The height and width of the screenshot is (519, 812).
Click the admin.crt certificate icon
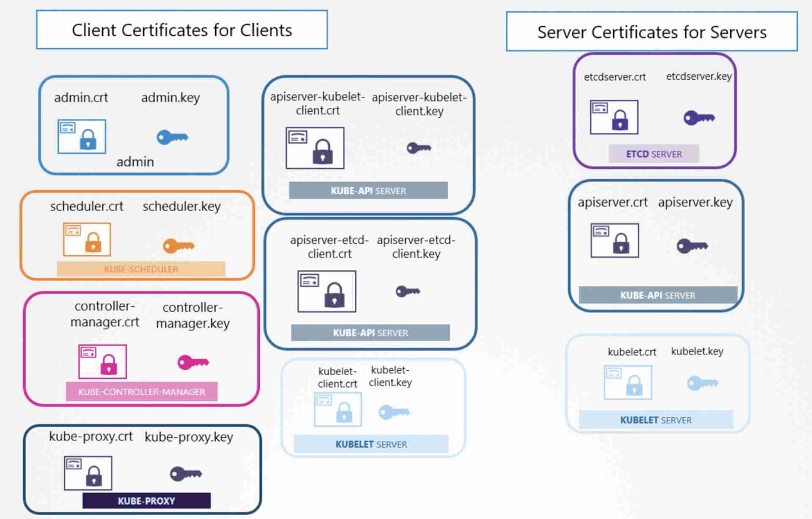[x=82, y=137]
